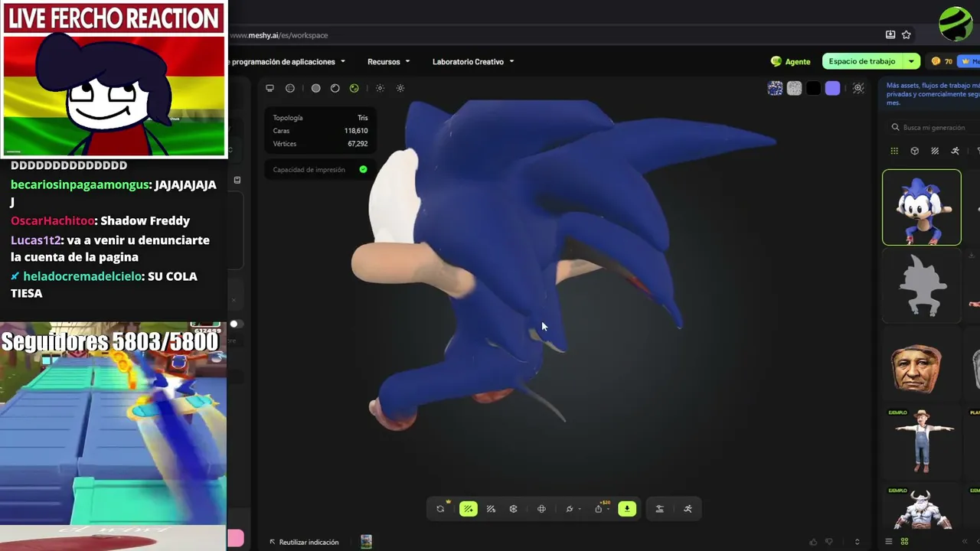This screenshot has width=980, height=551.
Task: Click the 'Espacio de trabajo' button
Action: pos(861,61)
